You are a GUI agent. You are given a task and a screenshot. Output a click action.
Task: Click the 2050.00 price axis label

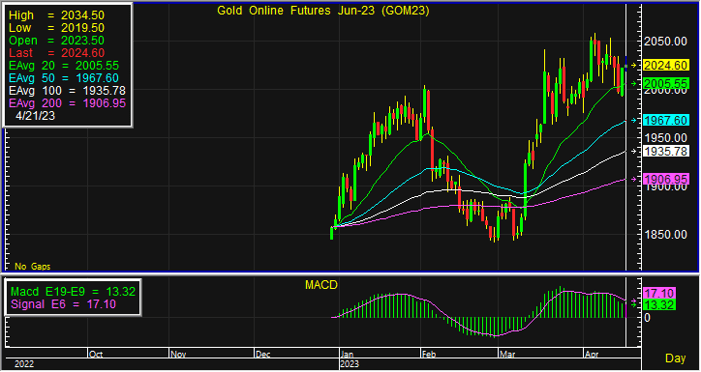pos(666,41)
